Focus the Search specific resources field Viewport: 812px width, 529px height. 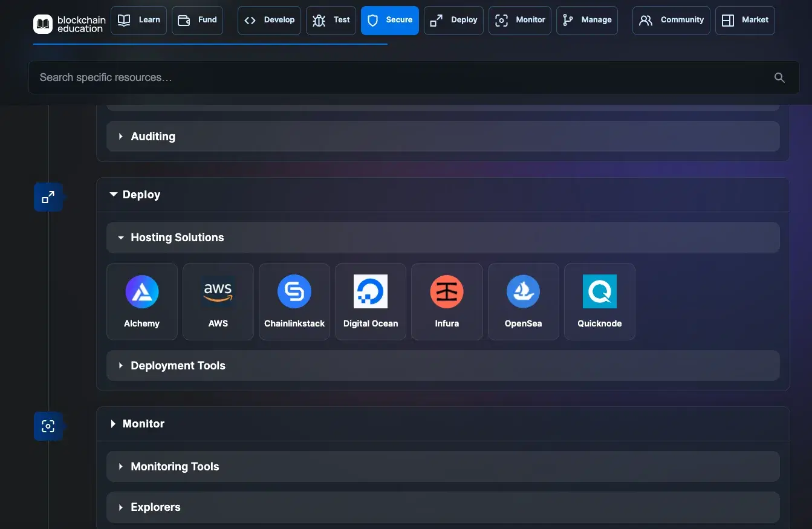click(x=414, y=77)
